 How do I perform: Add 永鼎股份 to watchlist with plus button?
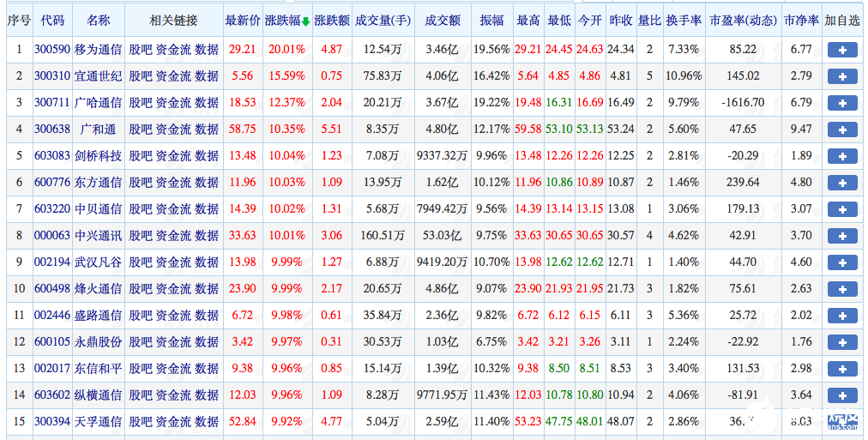842,342
